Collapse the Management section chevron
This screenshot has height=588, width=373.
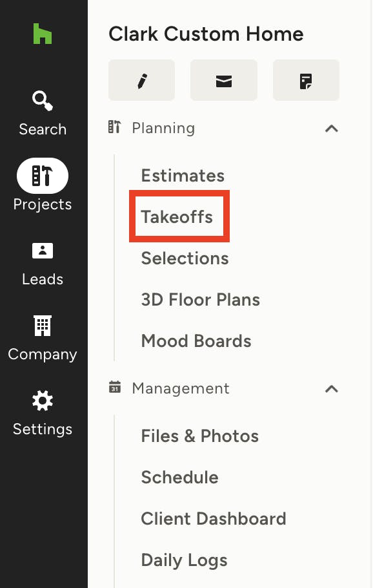click(x=332, y=389)
